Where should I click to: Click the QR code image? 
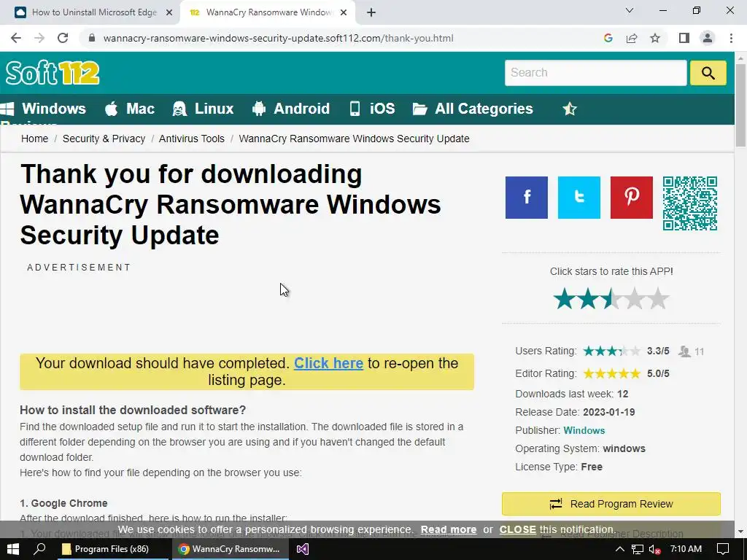click(x=690, y=203)
